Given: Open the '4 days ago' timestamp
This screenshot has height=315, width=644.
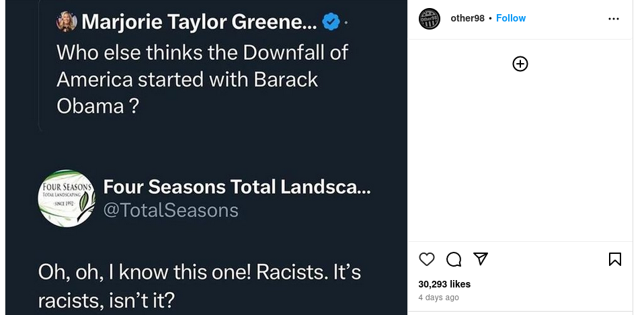Looking at the screenshot, I should [438, 297].
